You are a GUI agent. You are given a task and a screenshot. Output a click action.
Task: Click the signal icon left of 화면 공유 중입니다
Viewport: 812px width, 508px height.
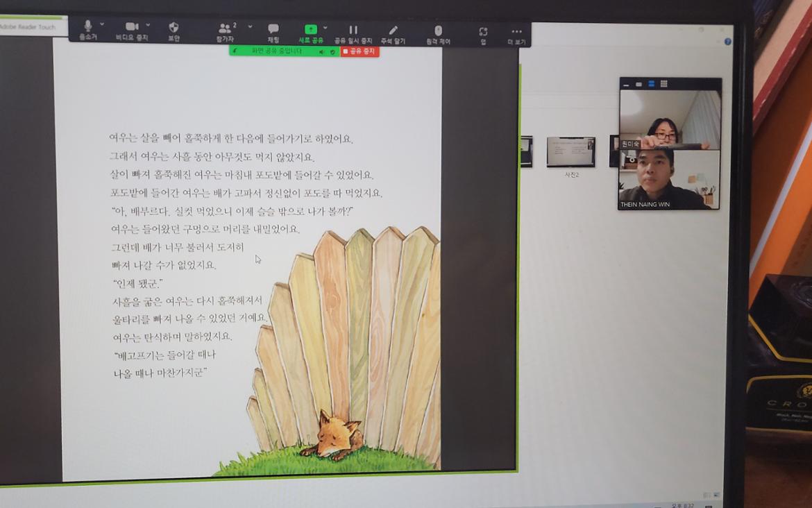tap(235, 51)
